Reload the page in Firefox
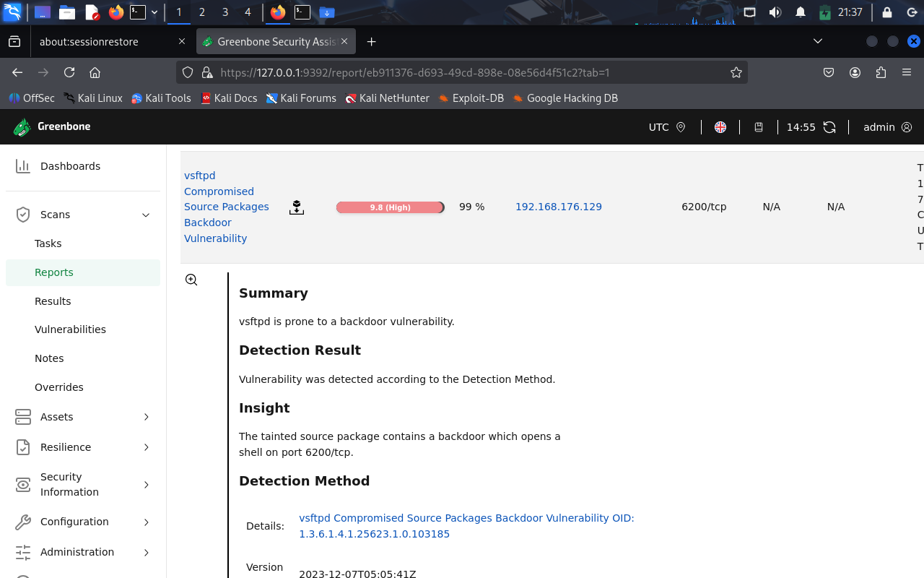Viewport: 924px width, 578px height. click(69, 72)
